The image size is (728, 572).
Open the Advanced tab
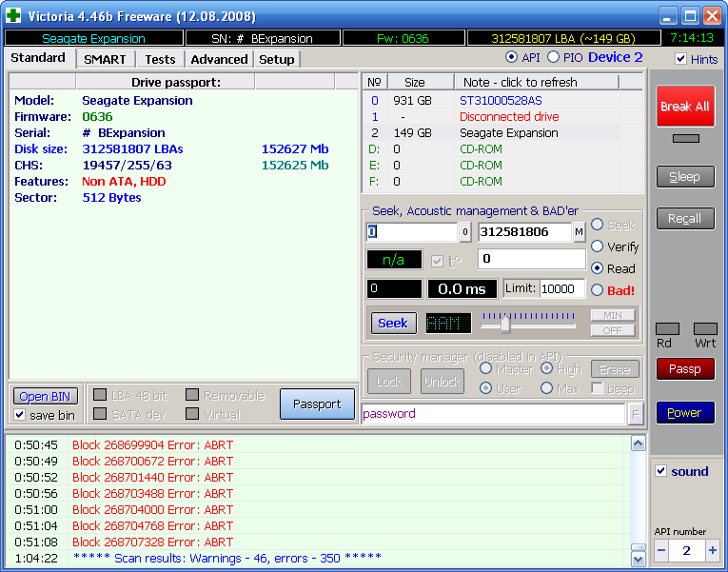point(219,59)
